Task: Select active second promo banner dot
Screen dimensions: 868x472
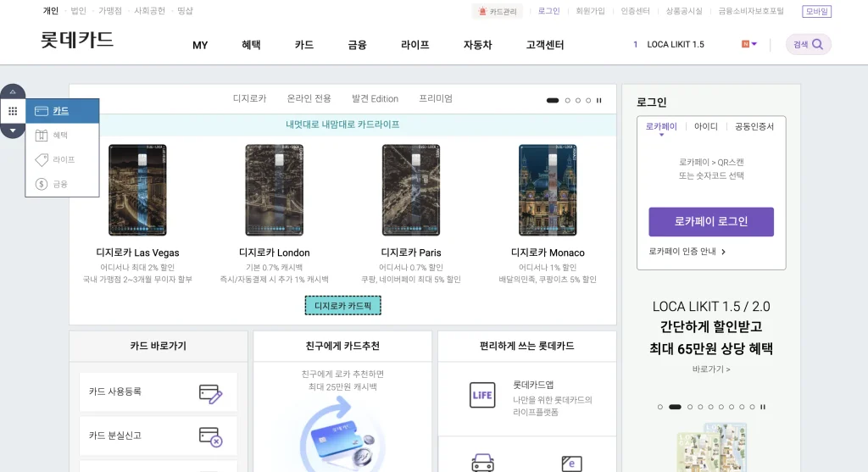Action: click(675, 407)
